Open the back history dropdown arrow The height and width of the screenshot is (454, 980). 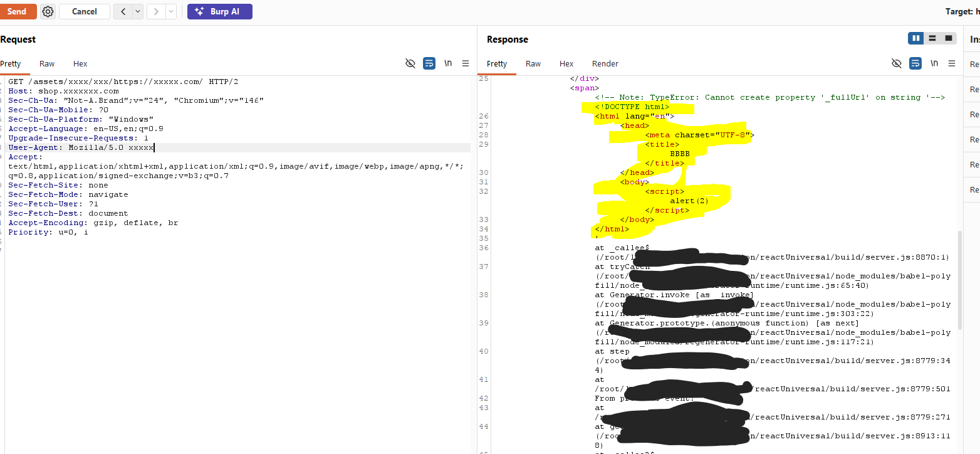[138, 11]
